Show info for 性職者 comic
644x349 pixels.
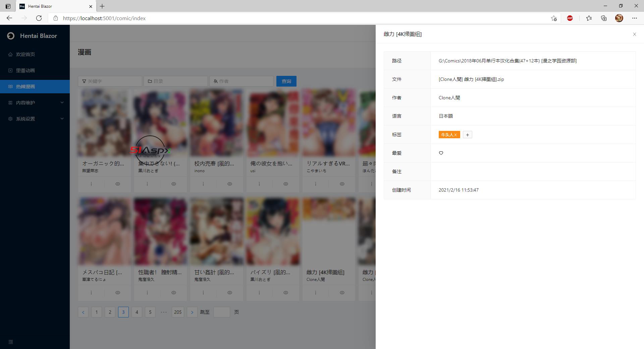pos(147,293)
